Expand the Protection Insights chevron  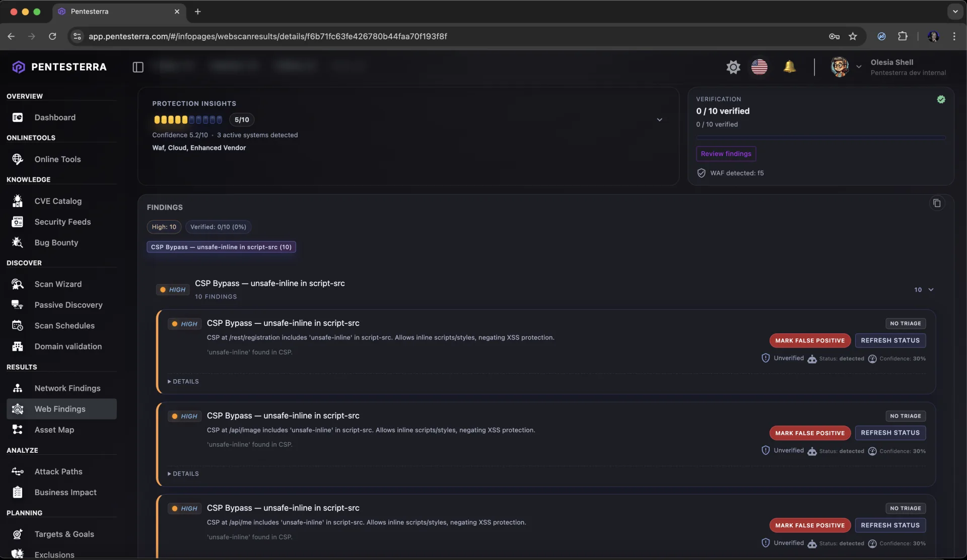tap(659, 120)
